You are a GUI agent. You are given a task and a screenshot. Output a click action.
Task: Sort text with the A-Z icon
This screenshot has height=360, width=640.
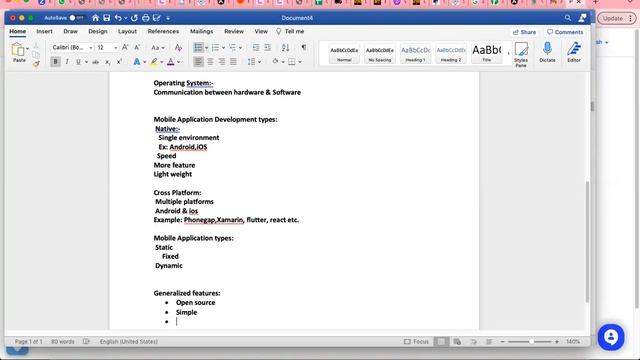286,47
